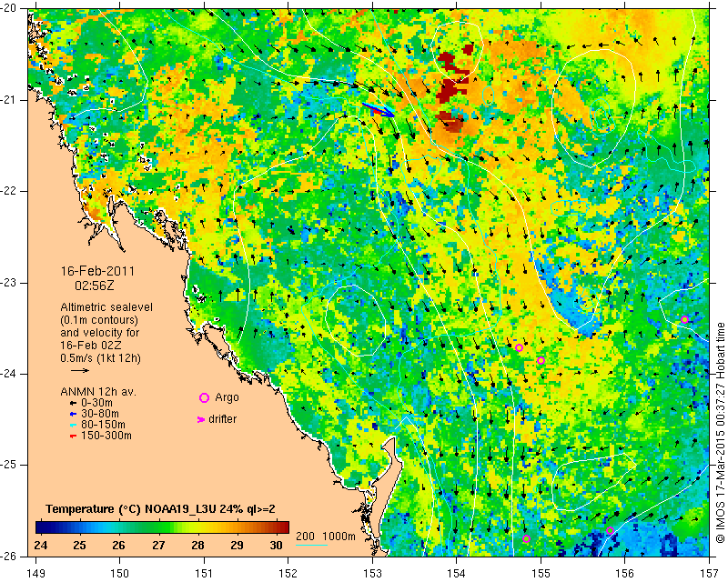Image resolution: width=728 pixels, height=582 pixels.
Task: Click the longitude axis label 149
Action: click(36, 573)
